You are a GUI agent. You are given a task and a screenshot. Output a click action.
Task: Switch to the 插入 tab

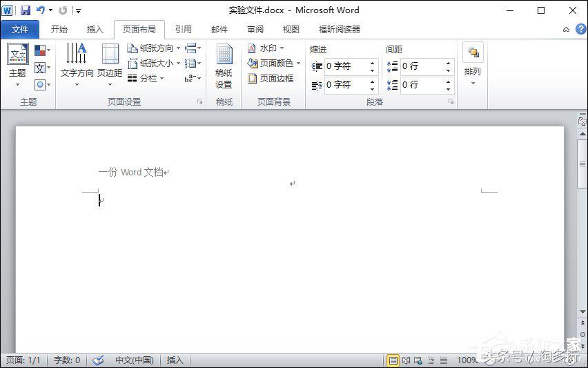click(95, 29)
